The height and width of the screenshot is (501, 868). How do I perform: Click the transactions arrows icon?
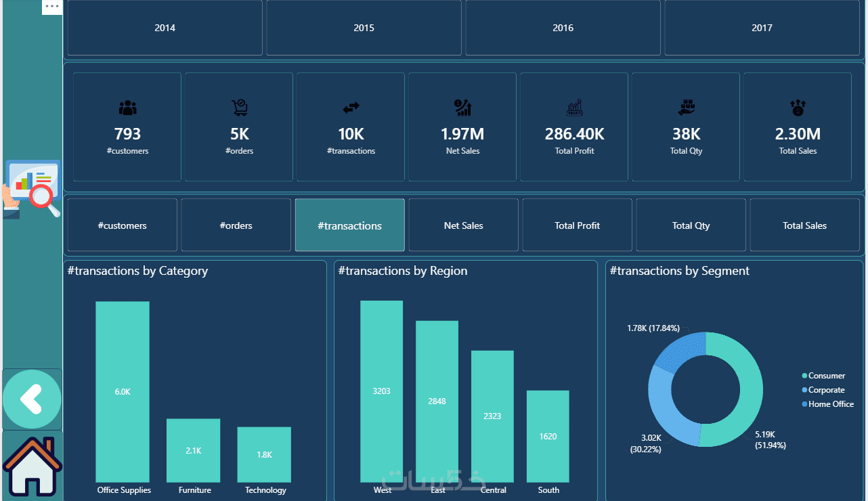click(351, 108)
